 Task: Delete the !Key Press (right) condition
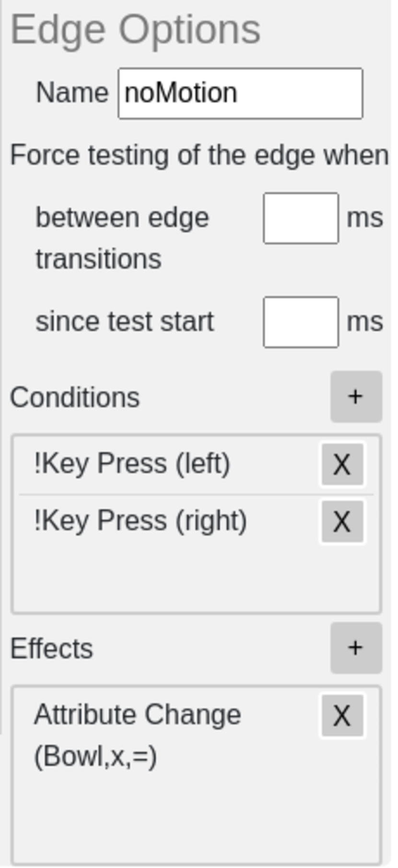pyautogui.click(x=342, y=521)
